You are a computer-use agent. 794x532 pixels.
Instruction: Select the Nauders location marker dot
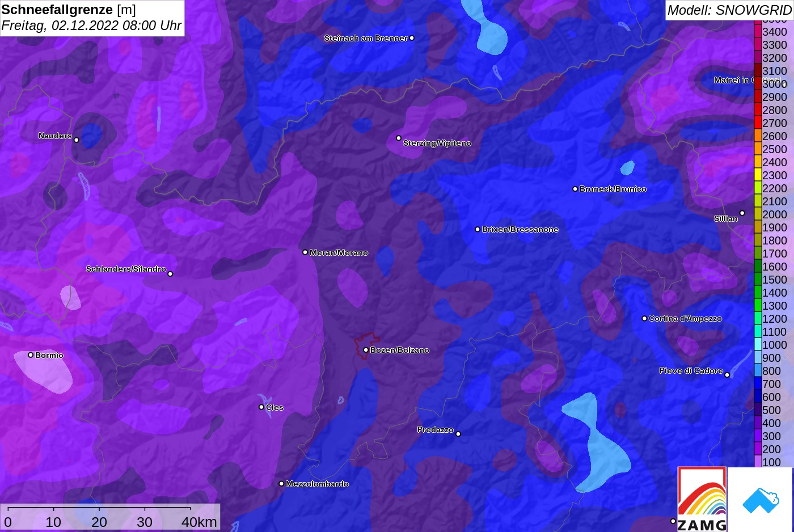click(x=77, y=140)
